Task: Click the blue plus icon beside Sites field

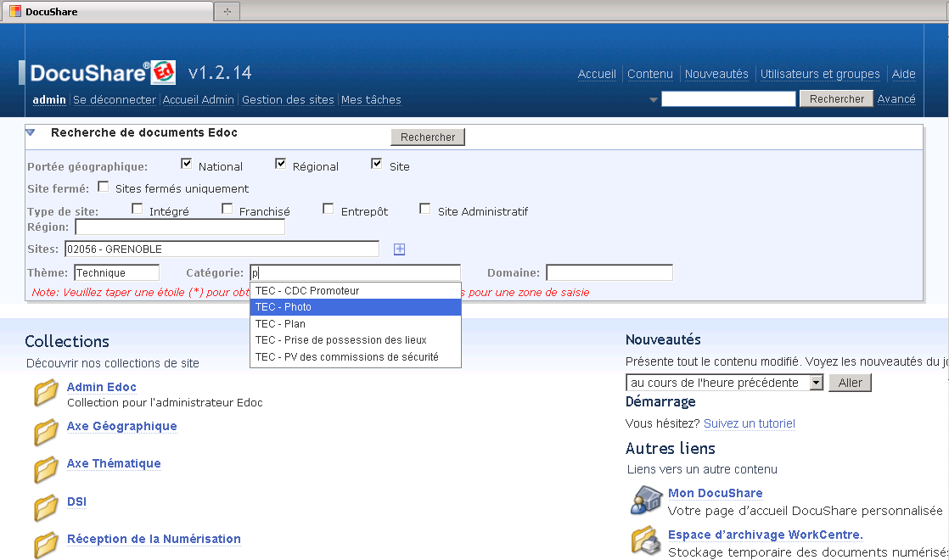Action: [400, 249]
